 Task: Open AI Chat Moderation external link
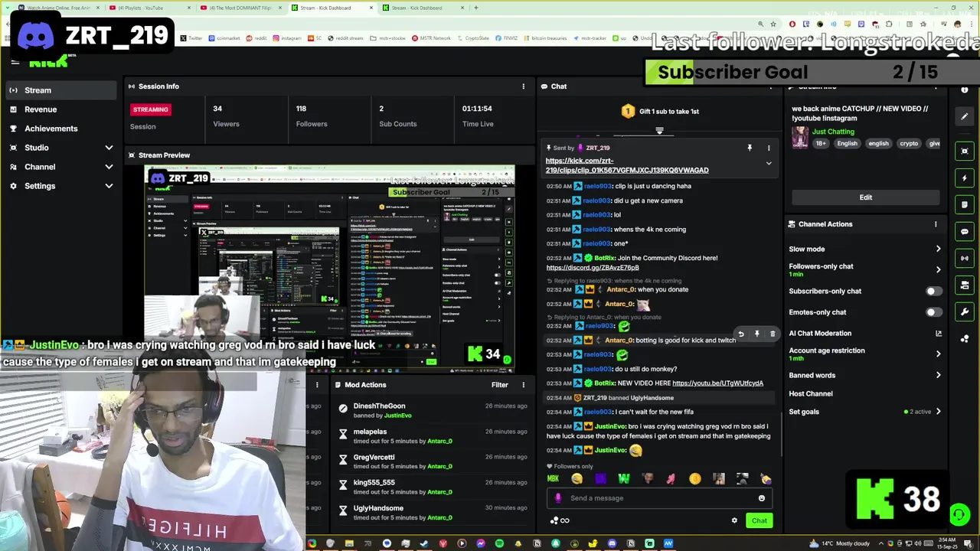(938, 334)
